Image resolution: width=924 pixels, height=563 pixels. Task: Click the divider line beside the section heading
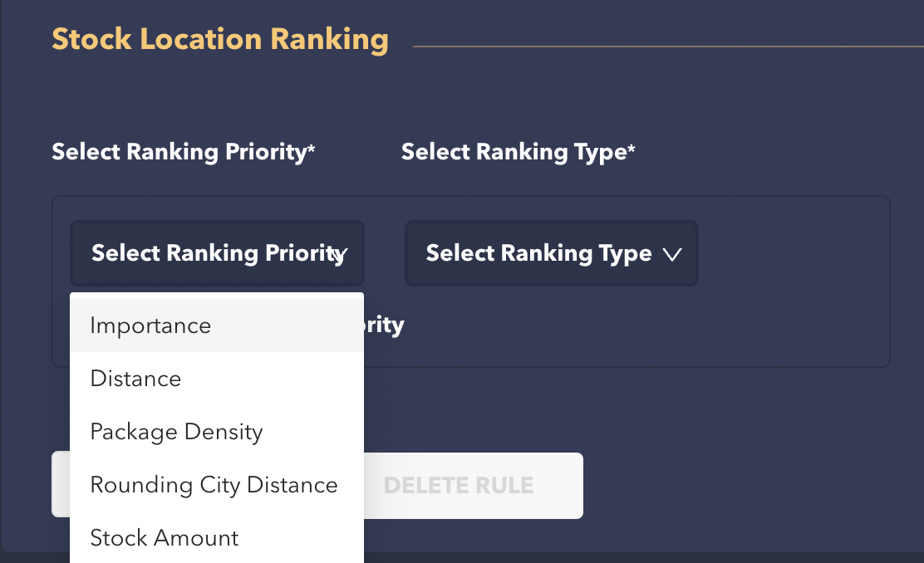click(665, 47)
